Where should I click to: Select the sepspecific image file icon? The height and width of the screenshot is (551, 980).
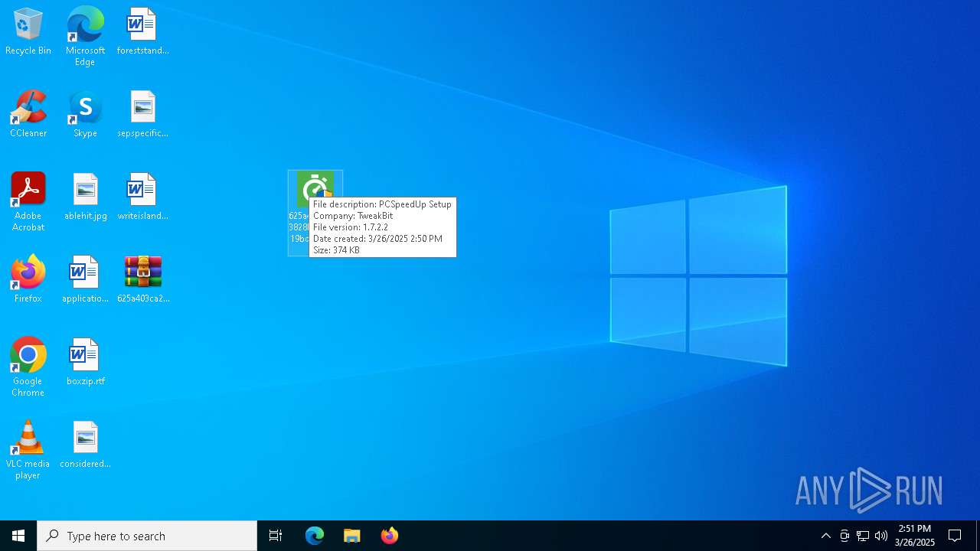click(x=142, y=115)
